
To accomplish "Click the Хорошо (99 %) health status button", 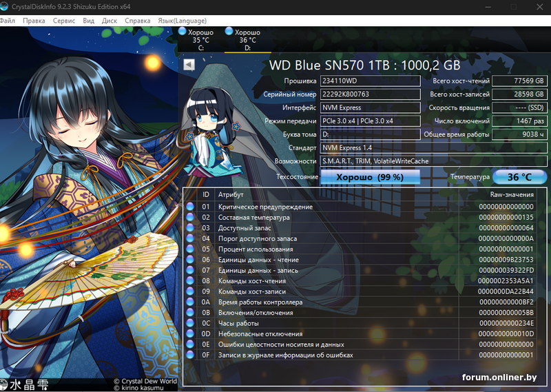I will point(370,177).
